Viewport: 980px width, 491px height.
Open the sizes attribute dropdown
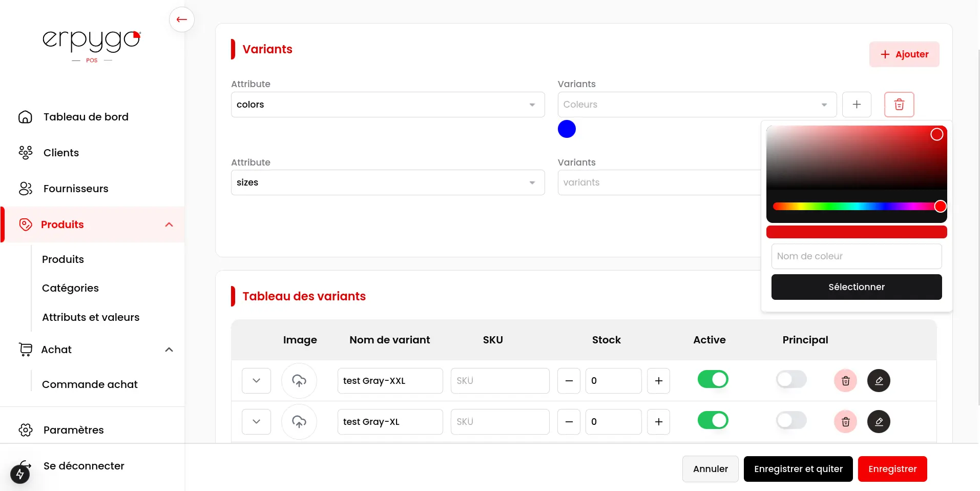(387, 182)
